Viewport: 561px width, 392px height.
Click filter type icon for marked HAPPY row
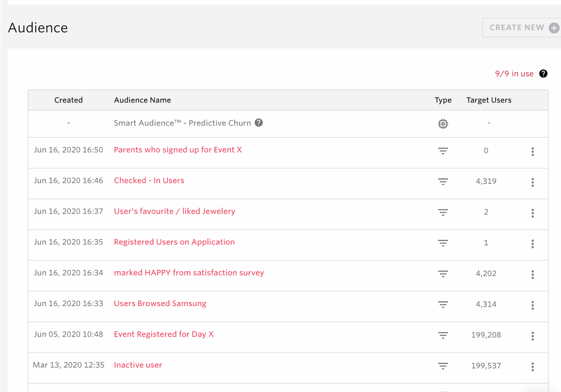click(443, 274)
